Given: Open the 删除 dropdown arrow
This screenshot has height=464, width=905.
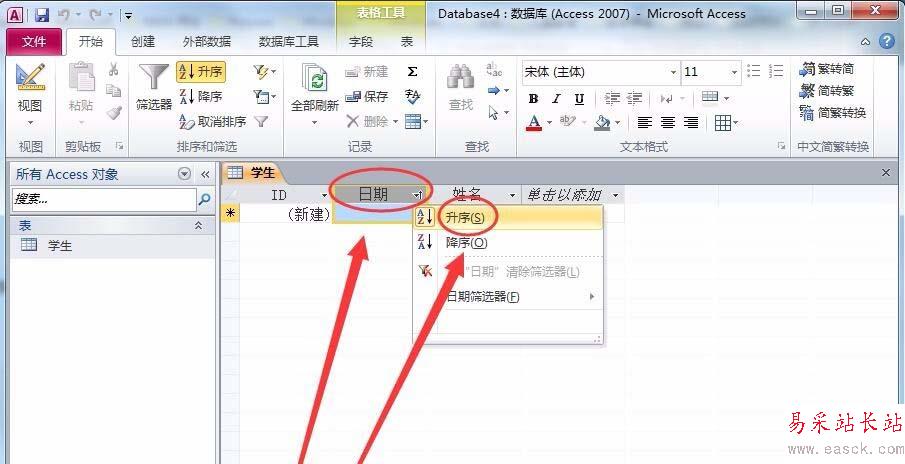Looking at the screenshot, I should (x=395, y=122).
